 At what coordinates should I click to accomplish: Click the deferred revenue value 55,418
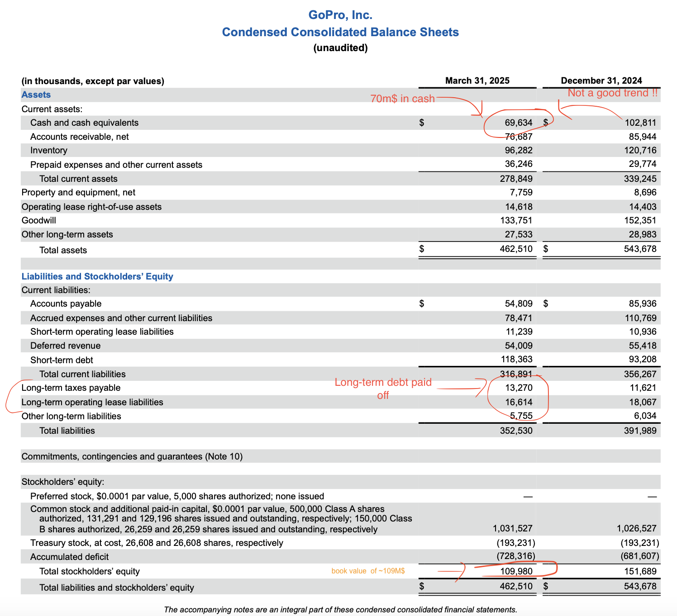click(643, 346)
